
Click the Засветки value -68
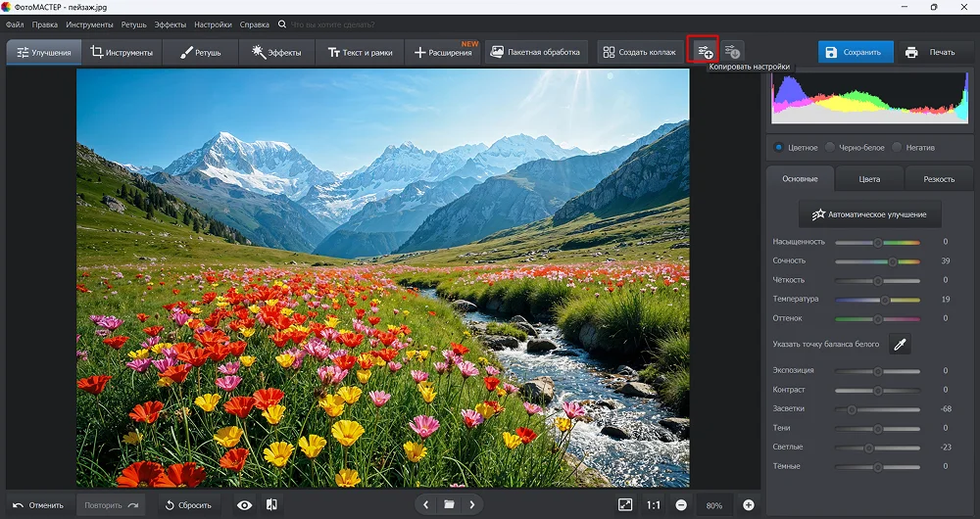pyautogui.click(x=946, y=409)
